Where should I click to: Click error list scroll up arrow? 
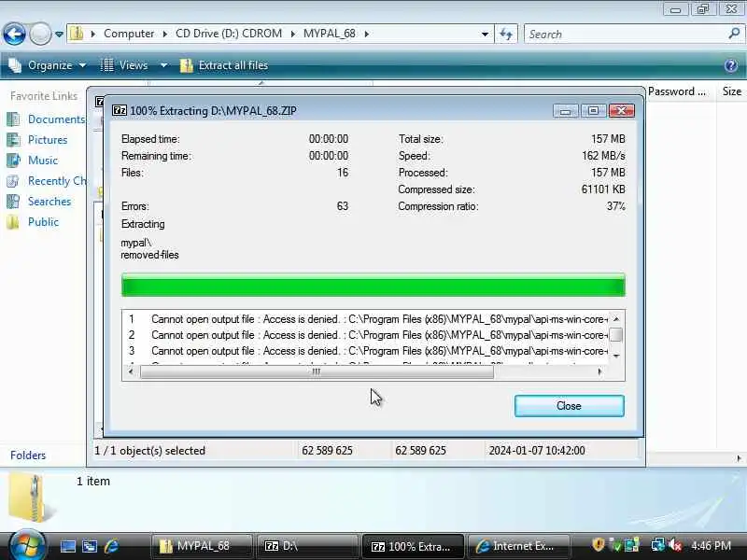616,318
